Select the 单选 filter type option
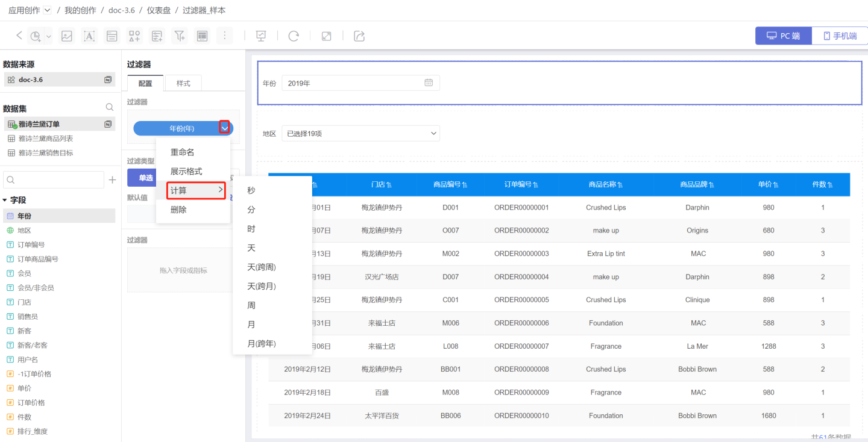The width and height of the screenshot is (868, 442). (x=145, y=178)
